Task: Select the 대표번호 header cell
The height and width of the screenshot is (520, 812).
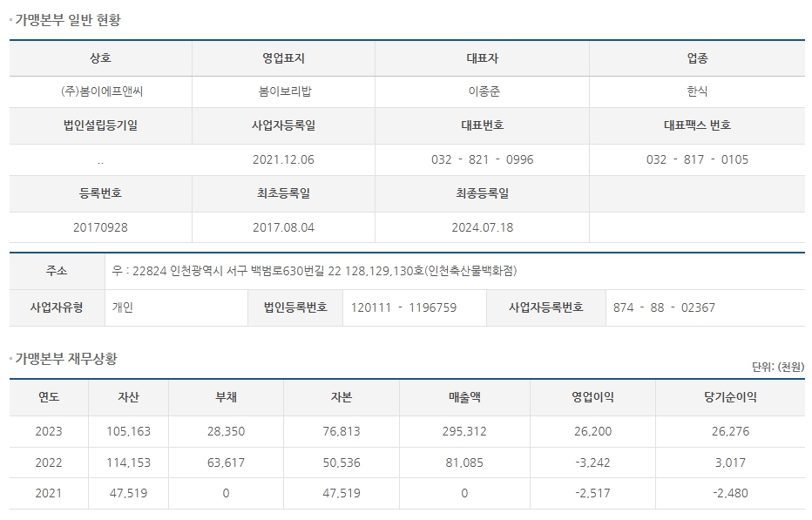Action: click(482, 125)
